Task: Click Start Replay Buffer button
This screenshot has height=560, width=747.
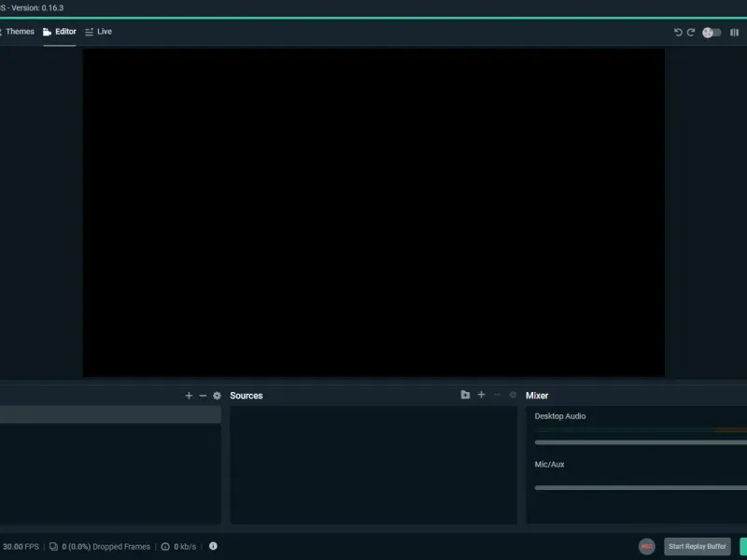Action: [x=697, y=546]
